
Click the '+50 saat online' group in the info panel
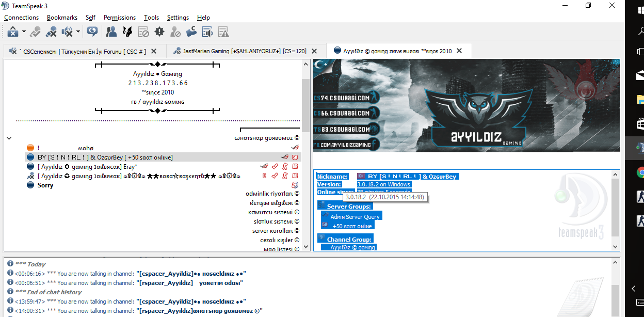352,226
